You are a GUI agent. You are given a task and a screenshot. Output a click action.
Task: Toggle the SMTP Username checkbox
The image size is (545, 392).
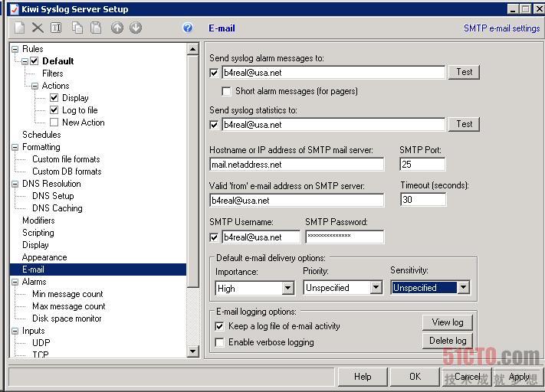(214, 237)
